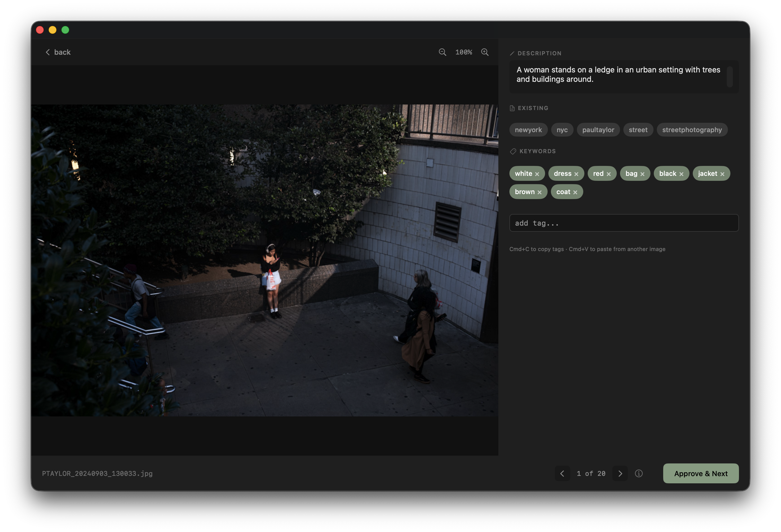This screenshot has width=781, height=532.
Task: Click the '1 of 20' page indicator
Action: [590, 474]
